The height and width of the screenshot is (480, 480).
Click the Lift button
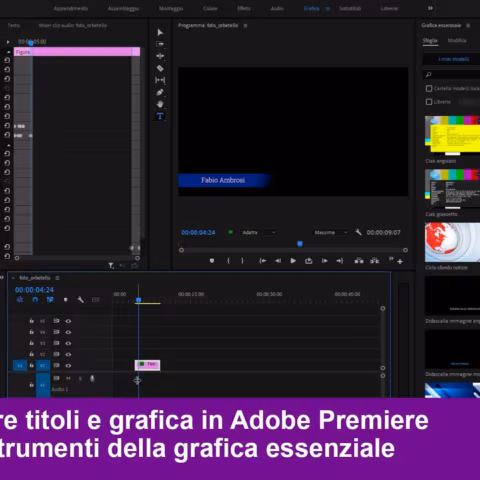pyautogui.click(x=359, y=261)
